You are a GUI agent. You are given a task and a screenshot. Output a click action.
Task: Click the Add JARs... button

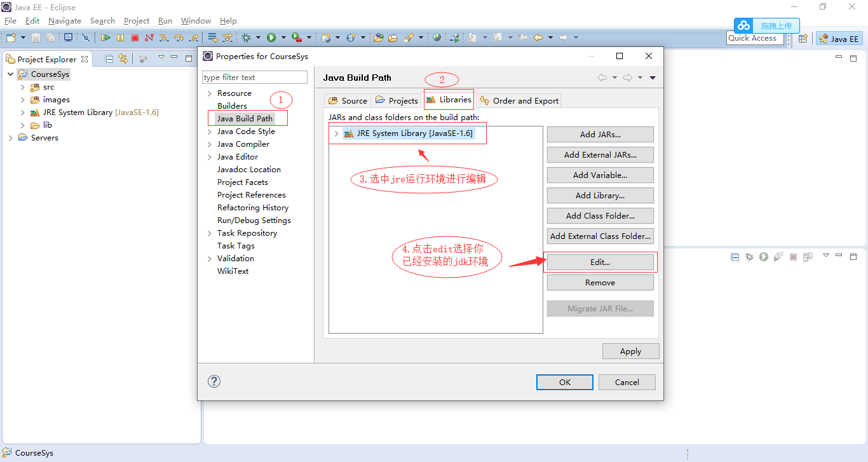(600, 134)
